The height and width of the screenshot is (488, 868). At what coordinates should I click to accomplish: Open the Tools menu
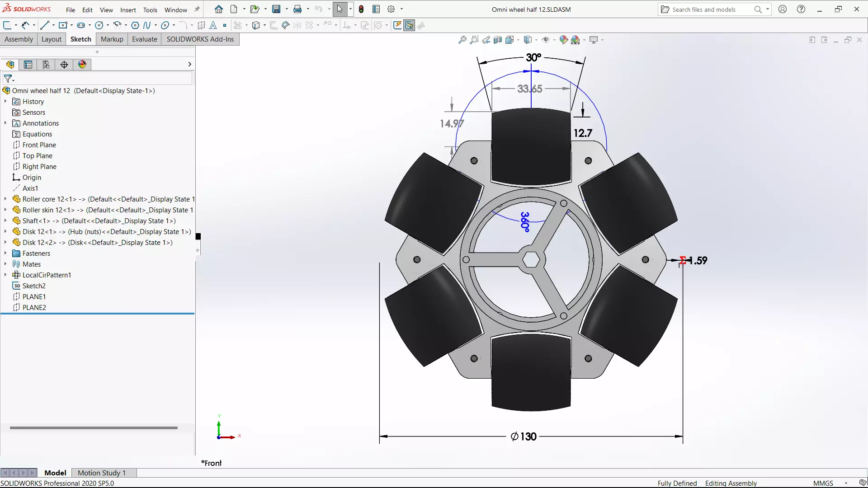tap(150, 9)
